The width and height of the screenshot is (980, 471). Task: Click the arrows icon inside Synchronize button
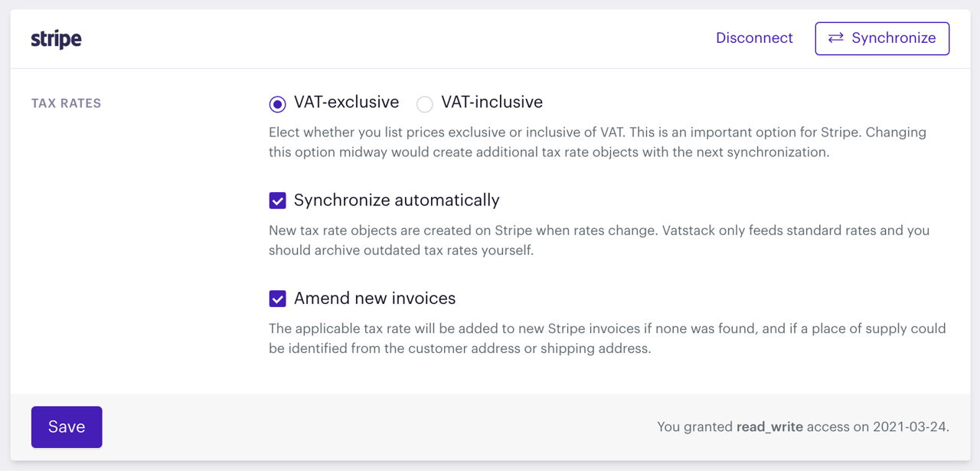836,38
